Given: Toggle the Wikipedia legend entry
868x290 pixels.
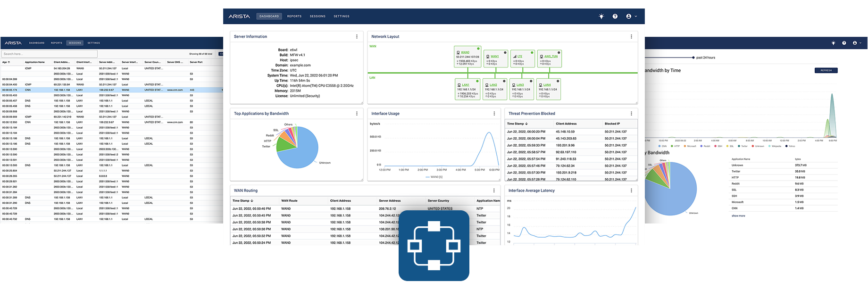Looking at the screenshot, I should point(775,146).
